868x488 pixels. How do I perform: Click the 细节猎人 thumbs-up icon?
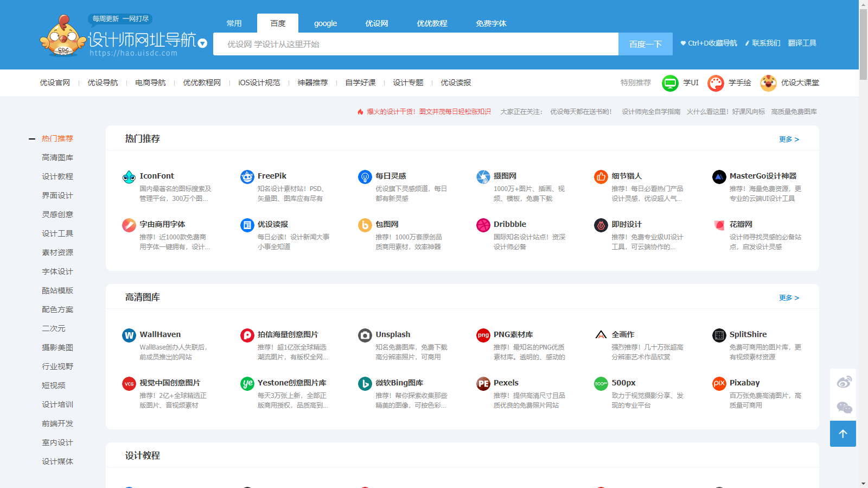(x=601, y=177)
